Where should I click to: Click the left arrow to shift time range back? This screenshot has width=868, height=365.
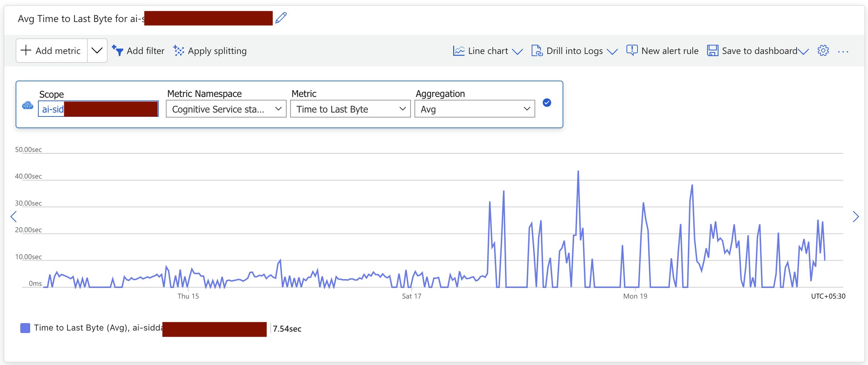coord(13,216)
